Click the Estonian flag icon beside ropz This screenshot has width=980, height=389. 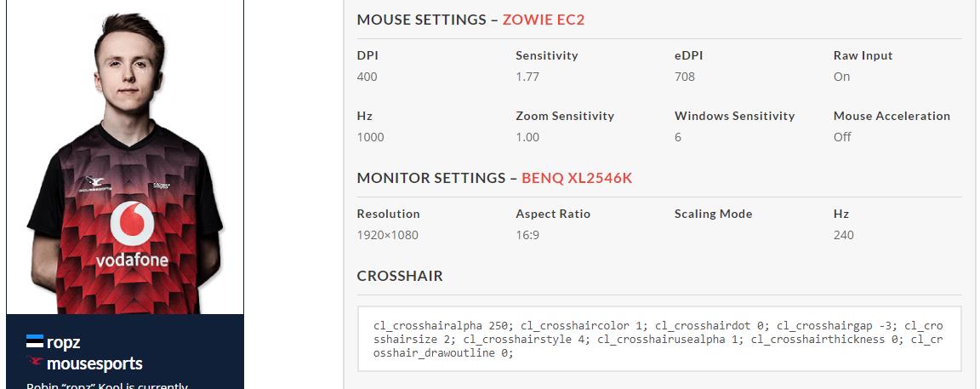[34, 342]
